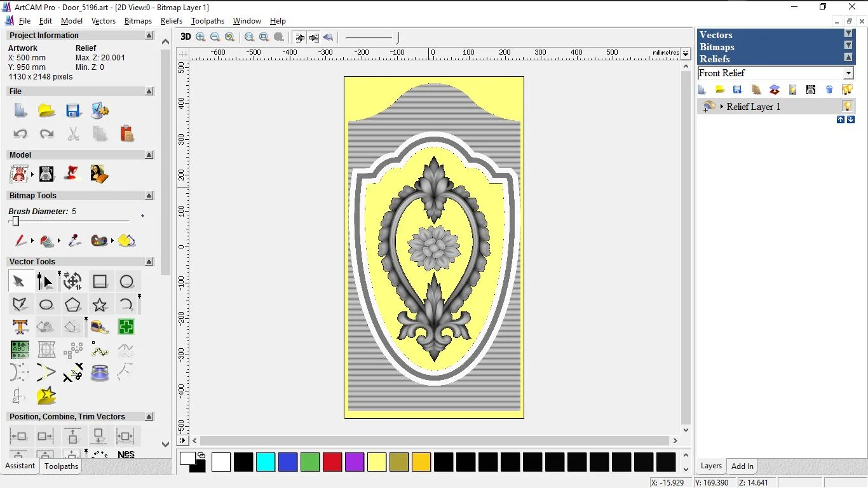This screenshot has height=488, width=868.
Task: Toggle visibility of all relief layers
Action: [x=848, y=90]
